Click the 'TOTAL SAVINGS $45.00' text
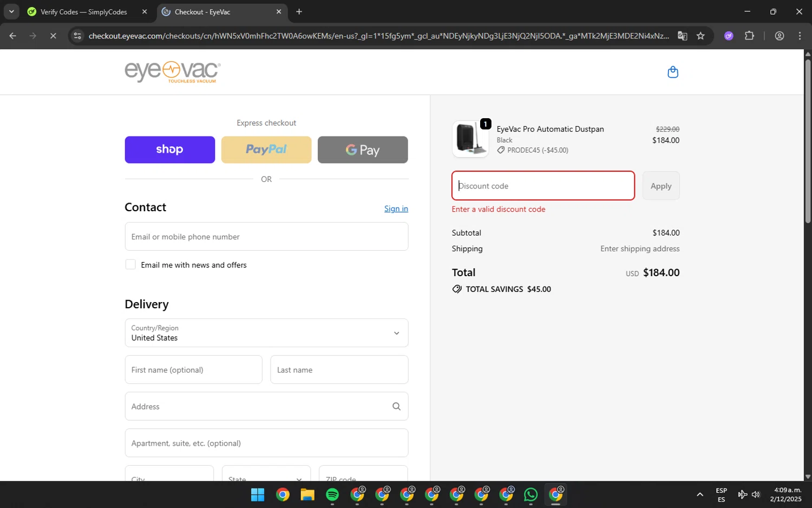Screen dimensions: 812x508 508,289
